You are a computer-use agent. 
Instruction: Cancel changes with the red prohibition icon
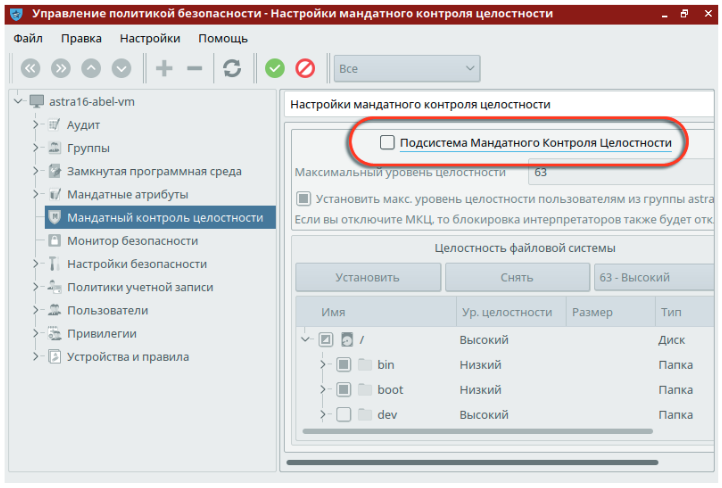305,69
